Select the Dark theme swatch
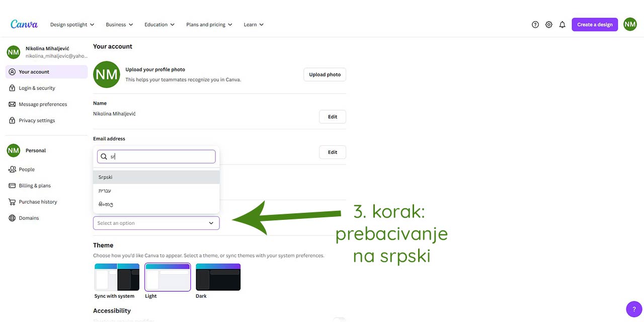644x322 pixels. 218,277
